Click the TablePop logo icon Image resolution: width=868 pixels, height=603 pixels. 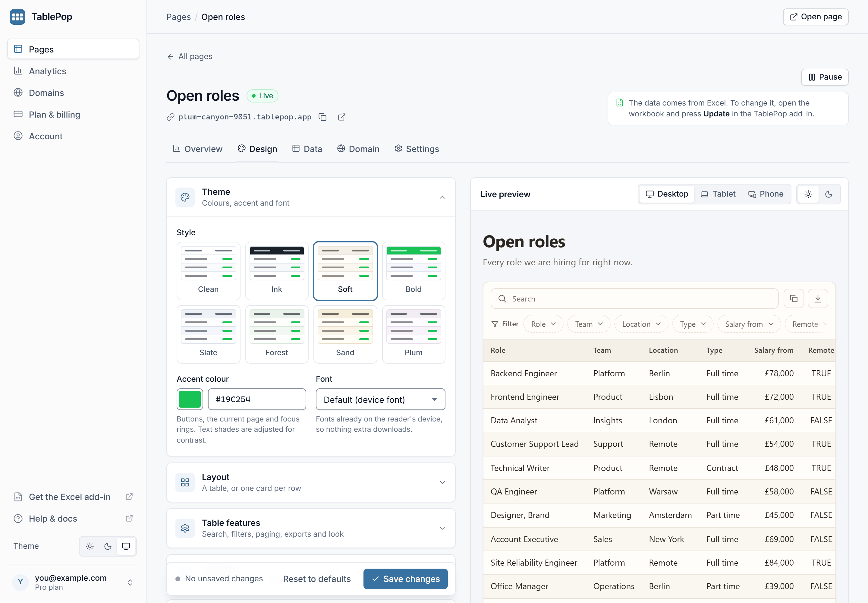pyautogui.click(x=17, y=17)
